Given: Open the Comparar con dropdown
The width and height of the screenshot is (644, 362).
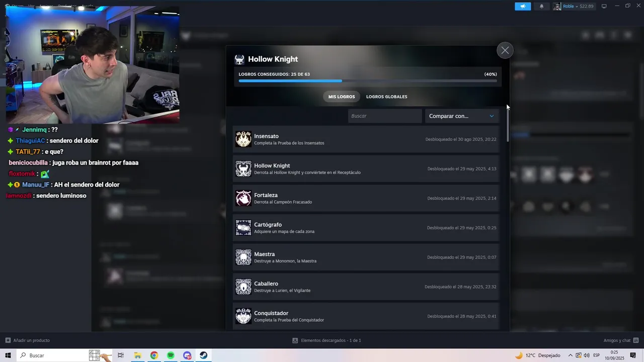Looking at the screenshot, I should [462, 116].
